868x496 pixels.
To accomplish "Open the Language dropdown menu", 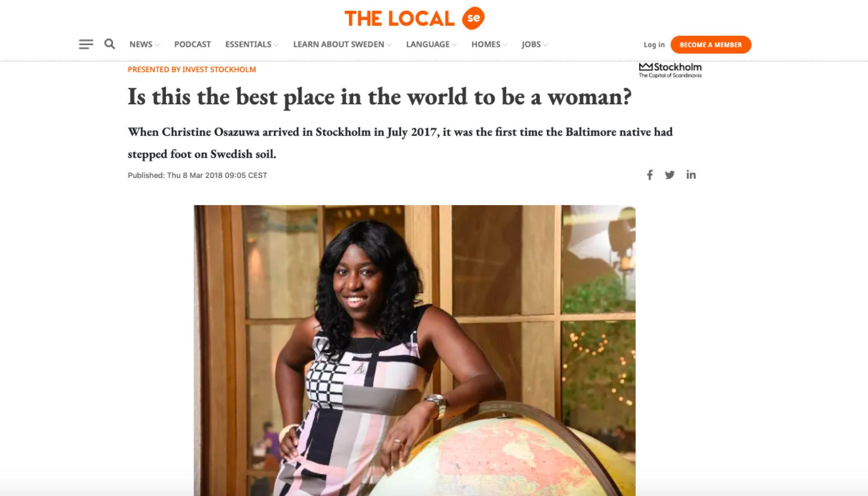I will click(431, 44).
